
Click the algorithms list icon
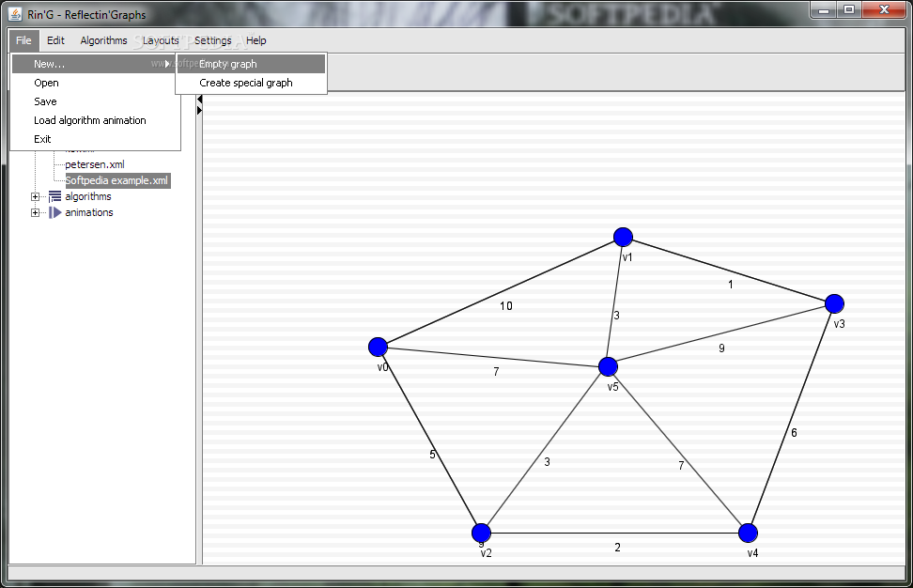click(54, 196)
